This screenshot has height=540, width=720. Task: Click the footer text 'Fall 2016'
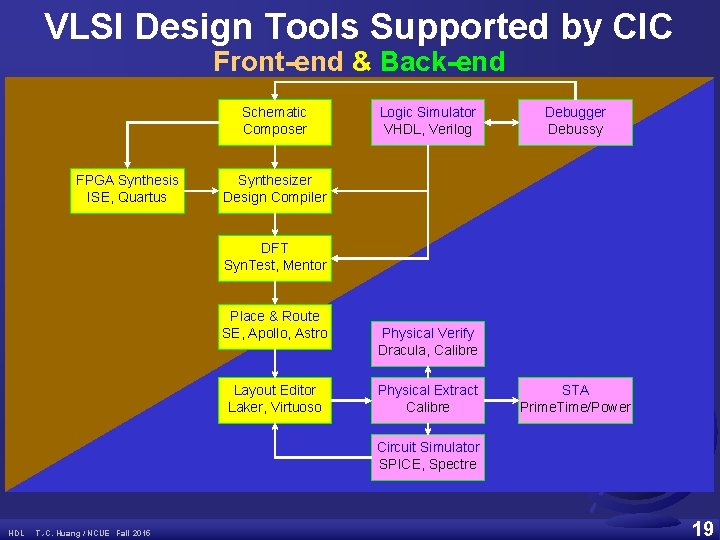click(133, 533)
